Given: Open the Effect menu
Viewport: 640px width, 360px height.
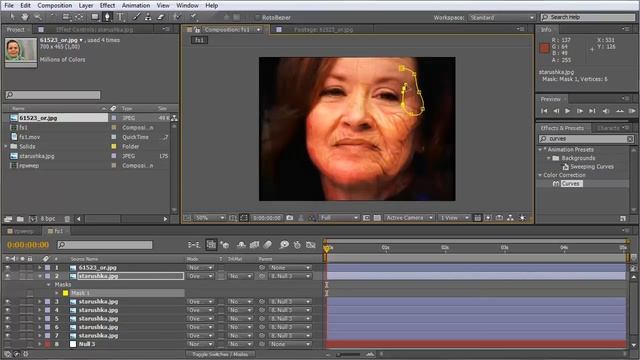Looking at the screenshot, I should (x=107, y=5).
